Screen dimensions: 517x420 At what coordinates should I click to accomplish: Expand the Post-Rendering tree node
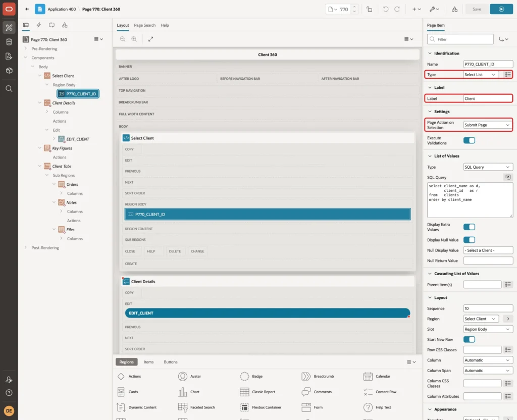tap(26, 247)
